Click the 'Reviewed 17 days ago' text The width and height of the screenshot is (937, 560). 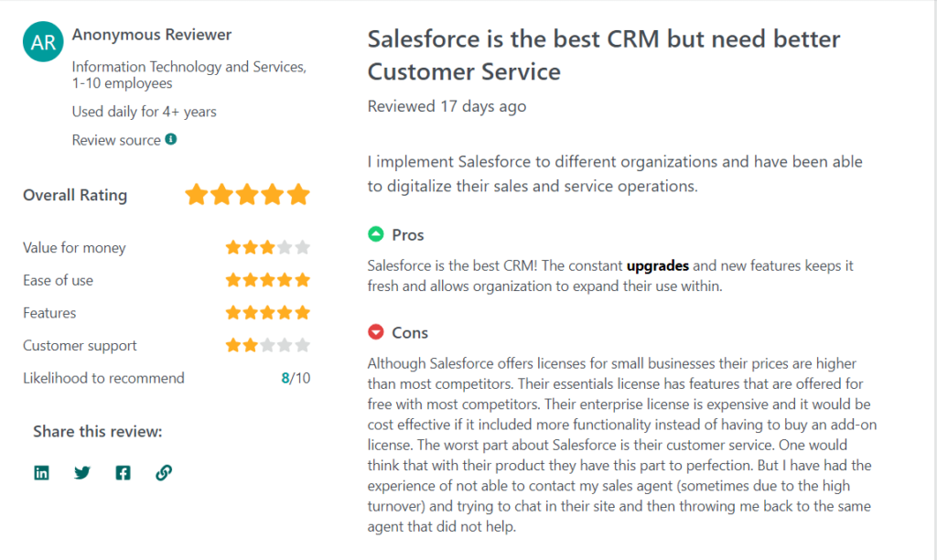(x=447, y=106)
